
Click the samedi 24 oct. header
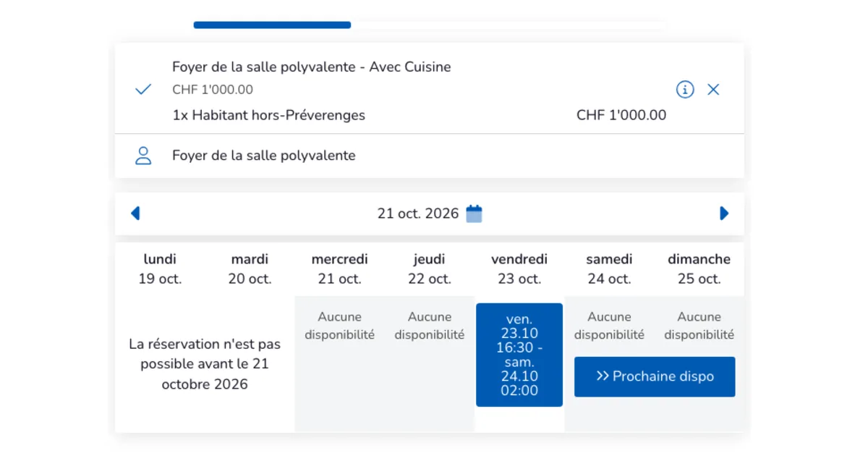[x=609, y=269]
